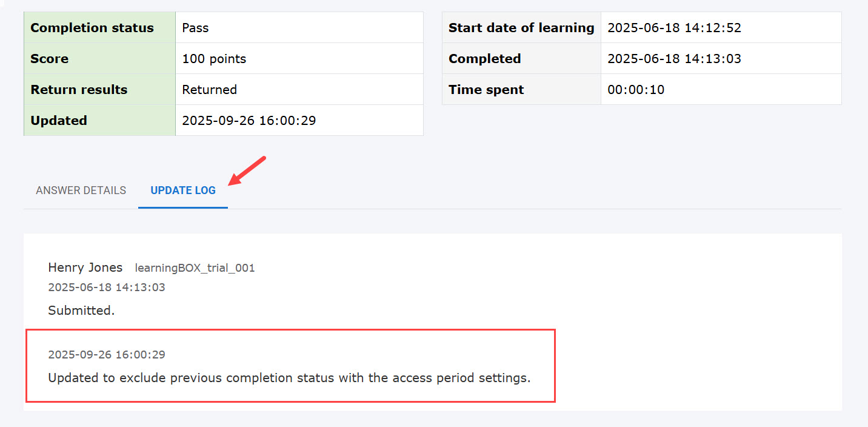Click the timestamp above the access period message
Image resolution: width=868 pixels, height=427 pixels.
tap(106, 355)
